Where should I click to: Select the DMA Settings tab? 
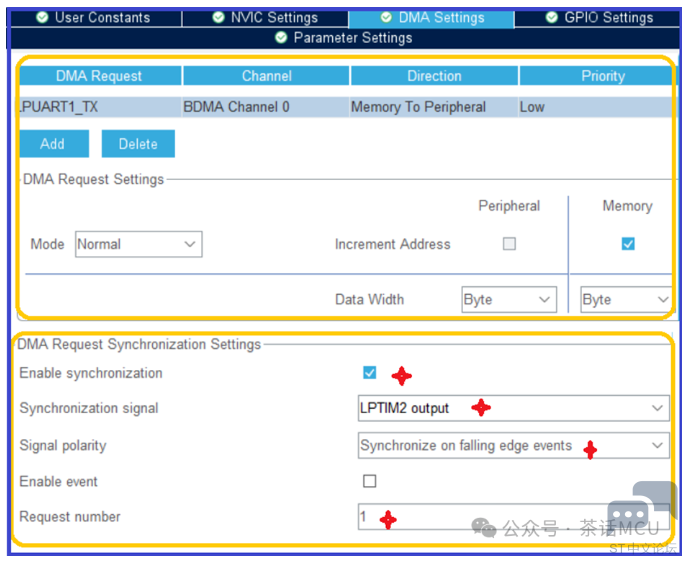(431, 17)
